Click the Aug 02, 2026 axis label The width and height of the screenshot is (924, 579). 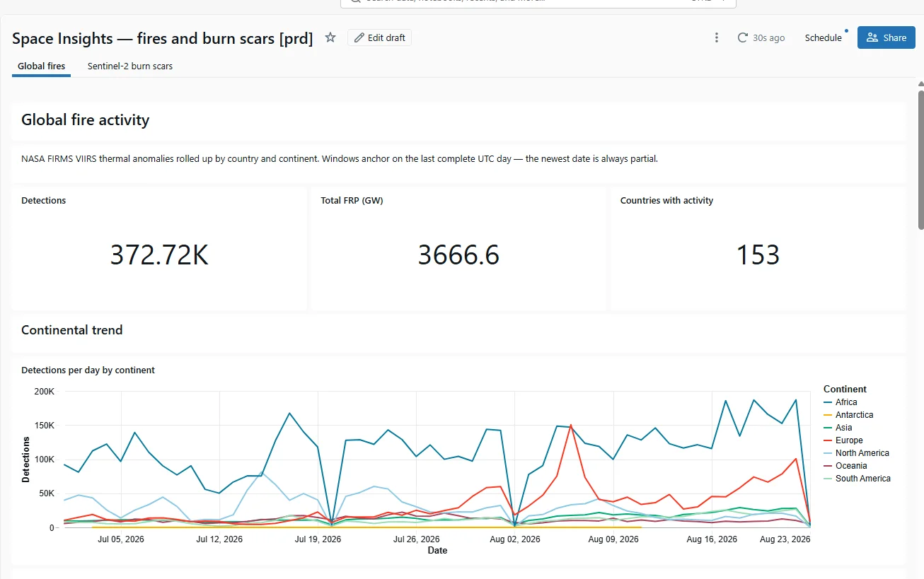516,539
